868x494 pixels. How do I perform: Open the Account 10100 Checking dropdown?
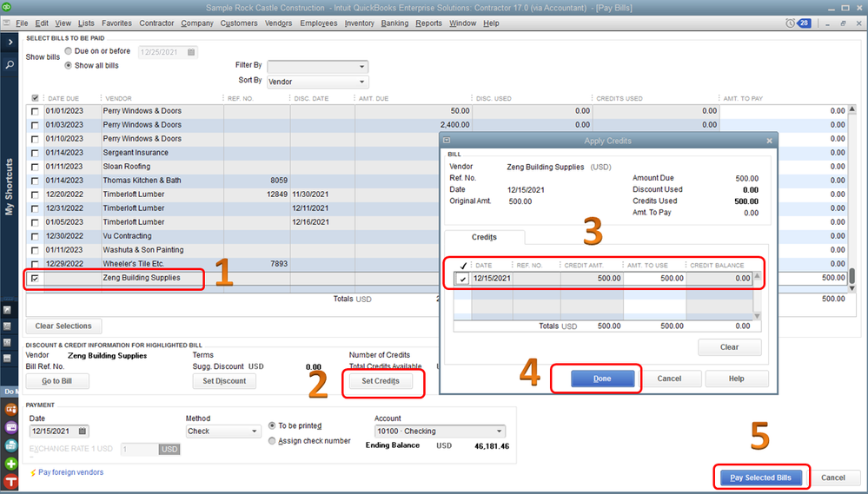pyautogui.click(x=441, y=431)
